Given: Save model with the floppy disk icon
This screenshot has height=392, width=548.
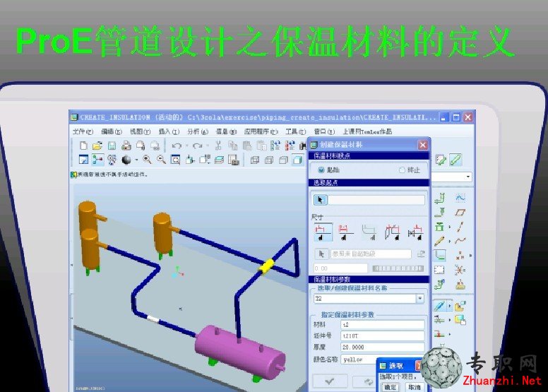Looking at the screenshot, I should [112, 145].
